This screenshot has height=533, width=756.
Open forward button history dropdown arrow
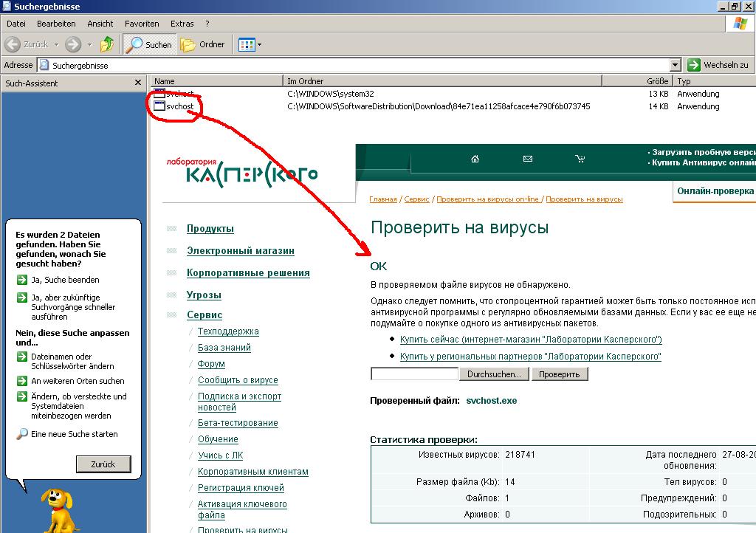tap(89, 45)
